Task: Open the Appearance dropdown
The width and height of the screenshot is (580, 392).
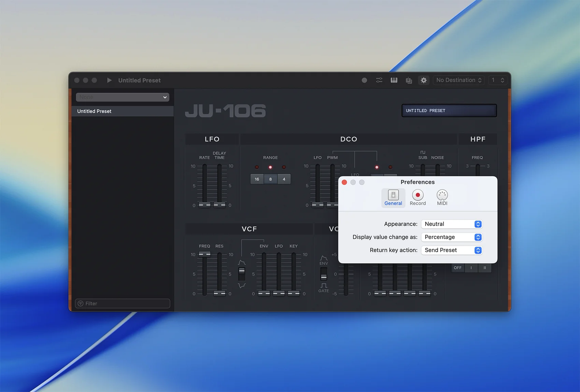Action: pos(451,224)
